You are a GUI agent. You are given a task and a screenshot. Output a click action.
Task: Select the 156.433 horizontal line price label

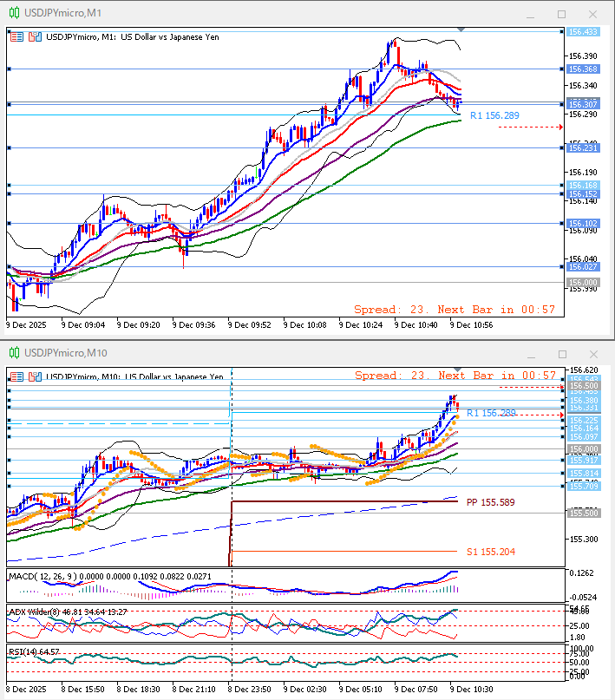pyautogui.click(x=582, y=31)
